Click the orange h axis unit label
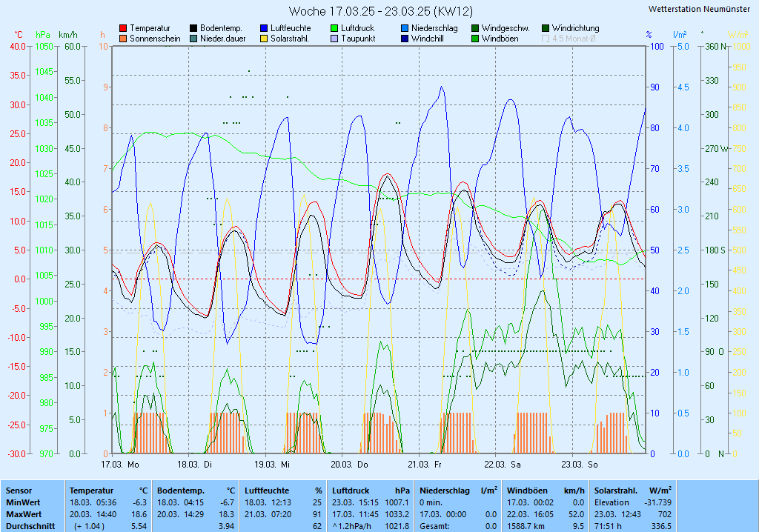This screenshot has width=759, height=532. coord(102,35)
